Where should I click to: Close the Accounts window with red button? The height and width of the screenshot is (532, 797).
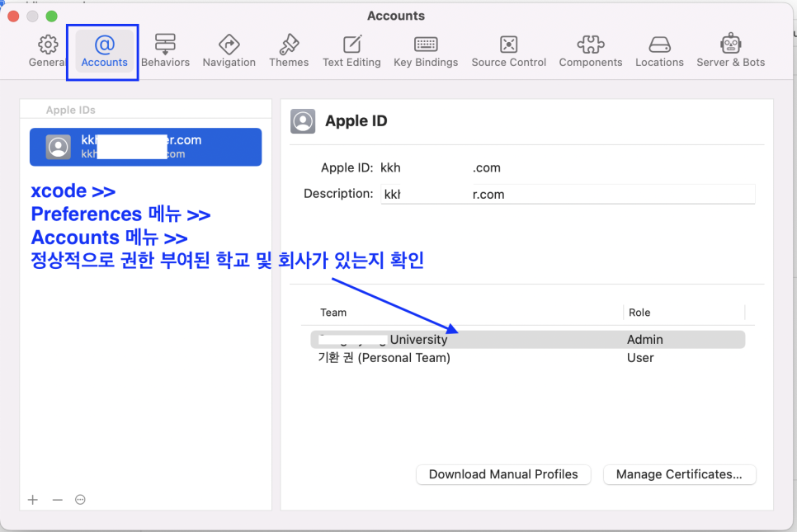[14, 16]
